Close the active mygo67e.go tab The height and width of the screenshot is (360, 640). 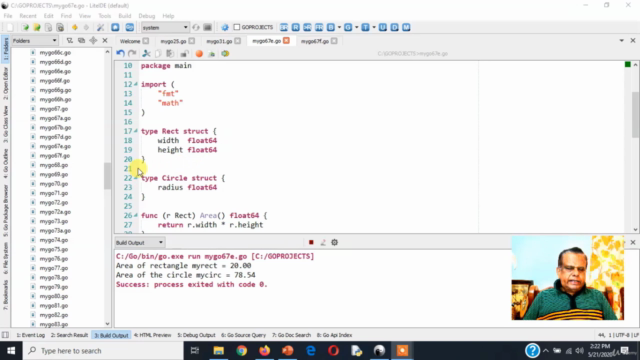click(x=287, y=40)
